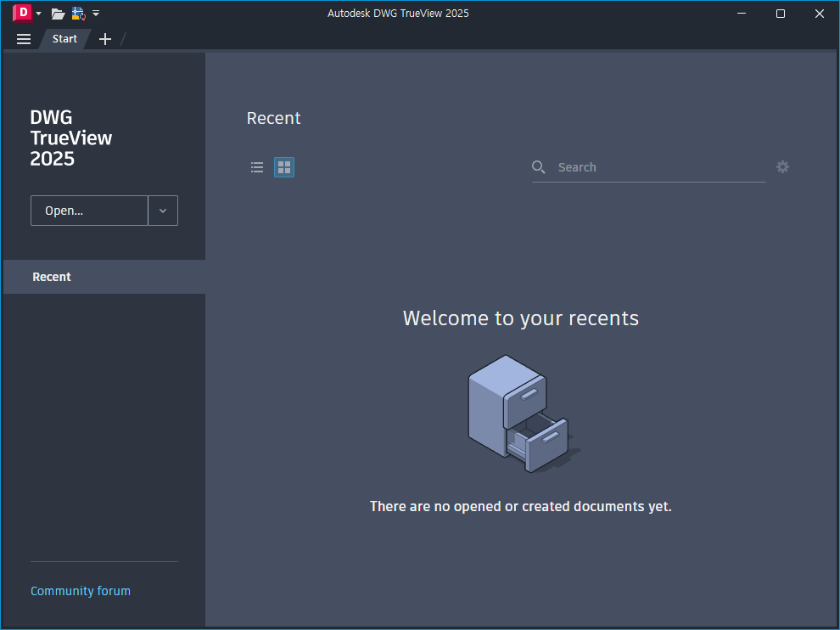Close the DWG TrueView window

point(819,14)
